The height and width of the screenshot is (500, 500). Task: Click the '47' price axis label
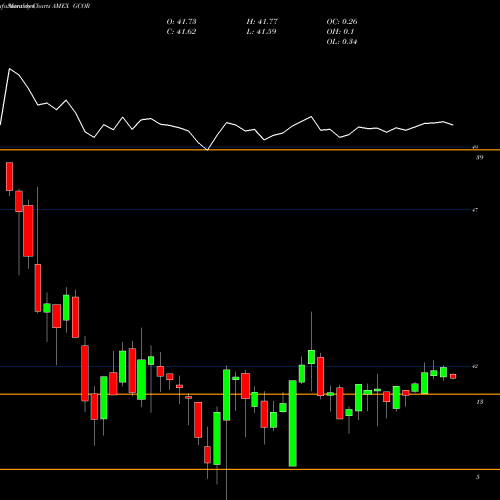point(475,210)
